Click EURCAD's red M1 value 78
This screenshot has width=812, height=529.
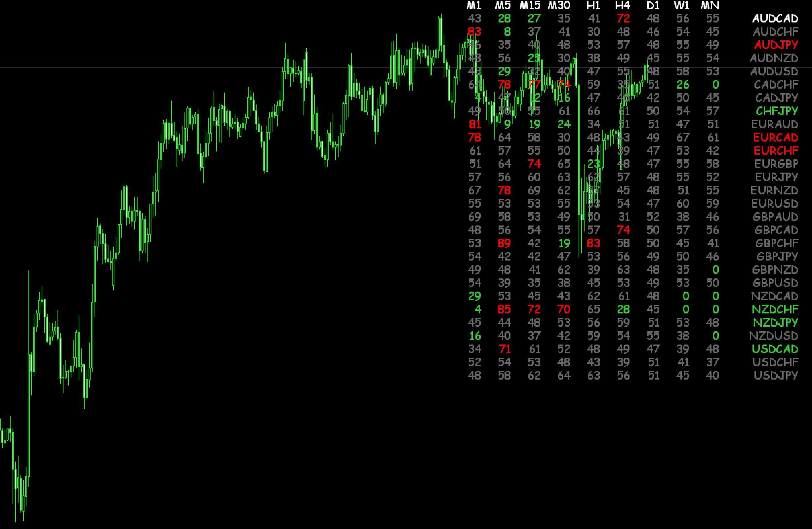coord(474,138)
